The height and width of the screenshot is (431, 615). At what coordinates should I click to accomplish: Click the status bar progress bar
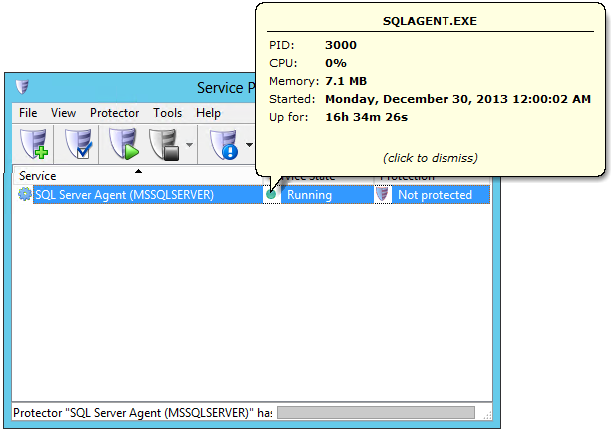pos(376,413)
